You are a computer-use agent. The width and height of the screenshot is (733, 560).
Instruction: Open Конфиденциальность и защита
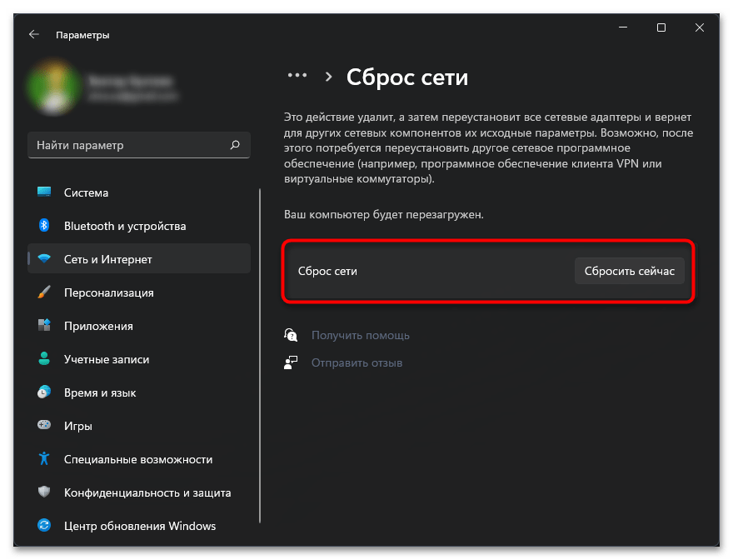139,492
